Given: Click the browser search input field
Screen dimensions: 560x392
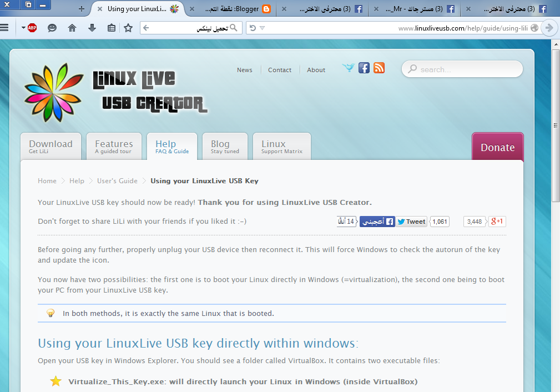Looking at the screenshot, I should [191, 28].
